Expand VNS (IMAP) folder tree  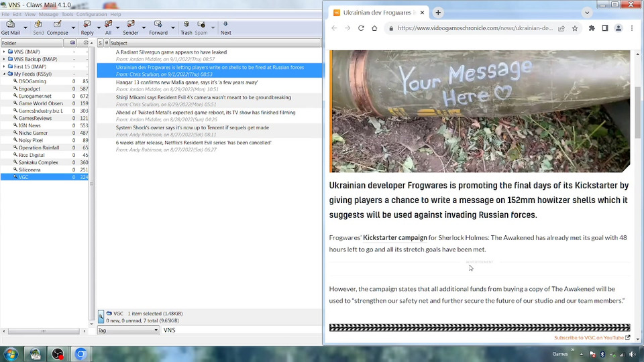4,52
